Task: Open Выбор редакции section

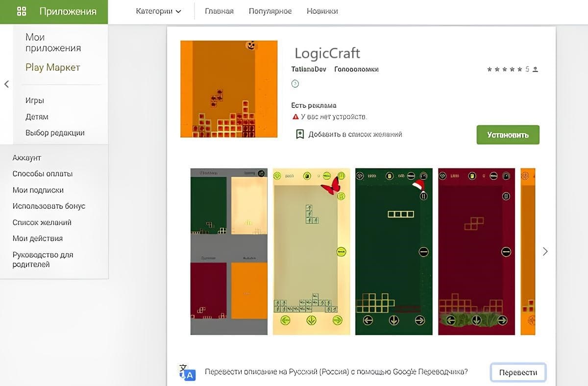Action: click(x=55, y=133)
